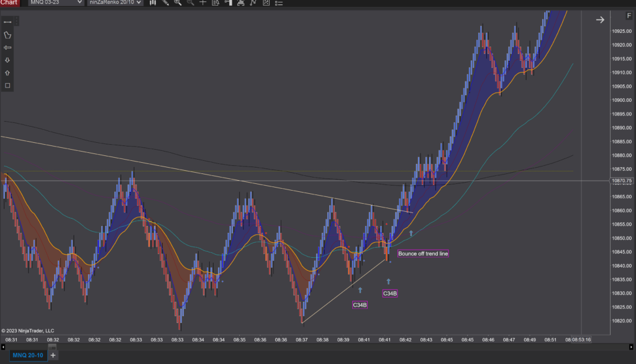Viewport: 636px width, 364px height.
Task: Select the Pencil drawing tool
Action: point(165,4)
